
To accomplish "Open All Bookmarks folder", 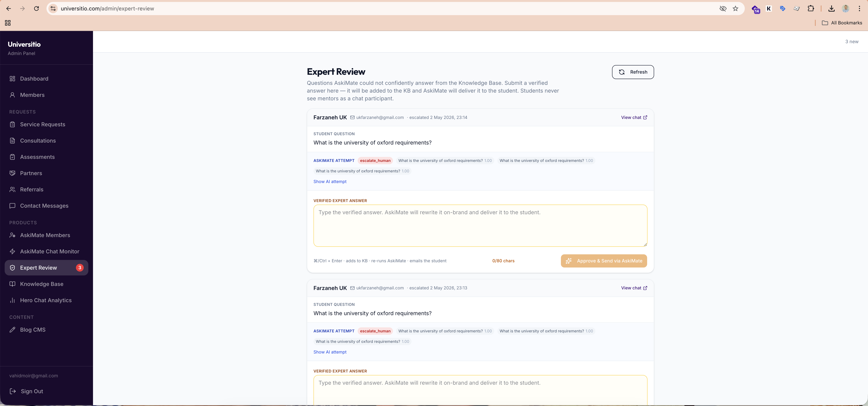I will pyautogui.click(x=842, y=23).
